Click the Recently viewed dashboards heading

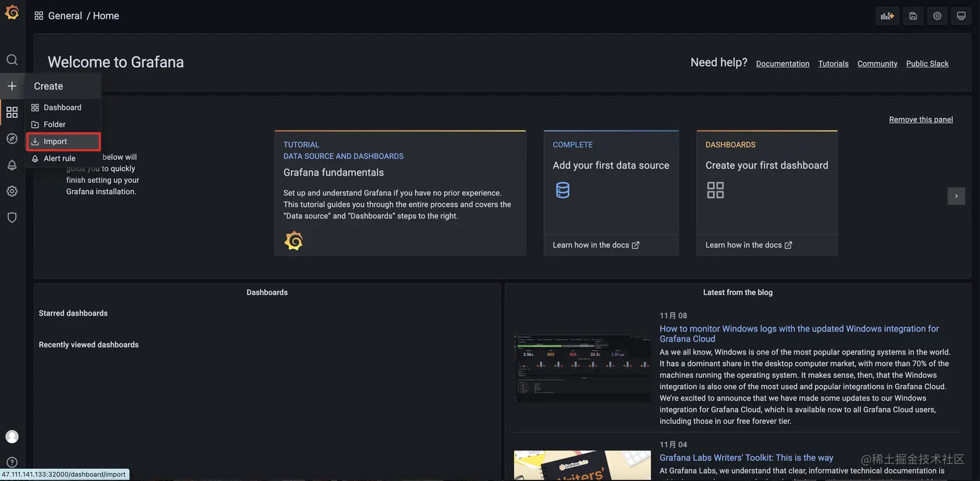point(89,345)
